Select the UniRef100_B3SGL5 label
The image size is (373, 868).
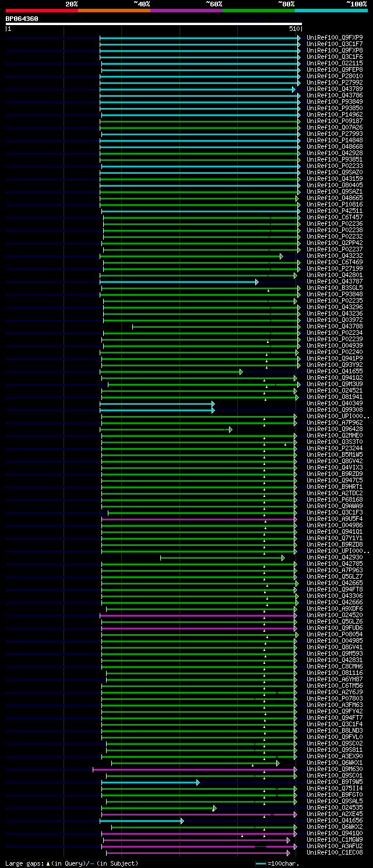click(x=335, y=288)
